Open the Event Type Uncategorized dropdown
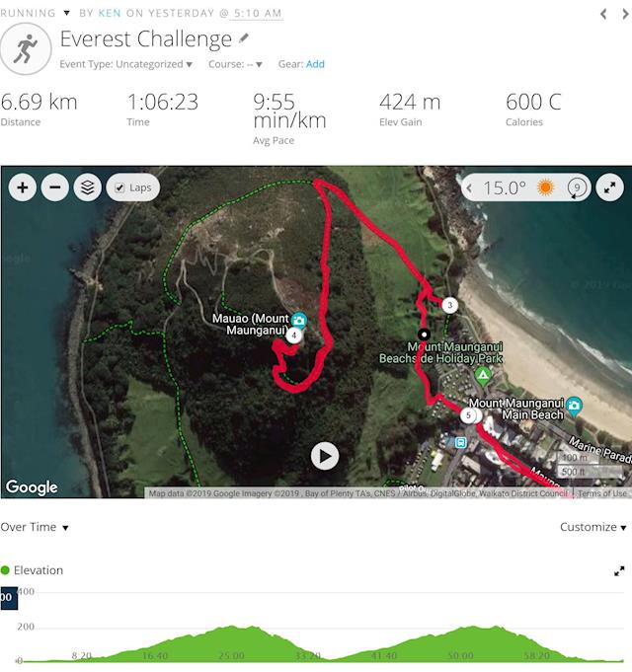Viewport: 632px width, 672px height. [125, 64]
